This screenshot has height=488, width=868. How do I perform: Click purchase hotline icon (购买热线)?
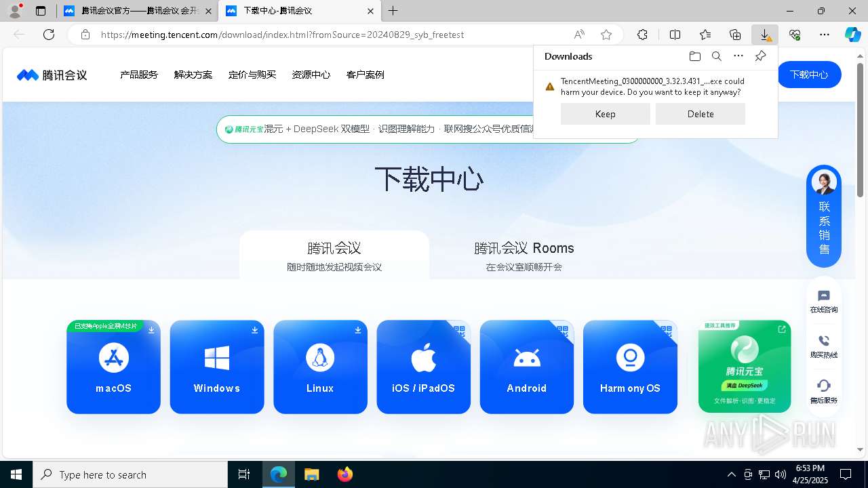coord(824,347)
